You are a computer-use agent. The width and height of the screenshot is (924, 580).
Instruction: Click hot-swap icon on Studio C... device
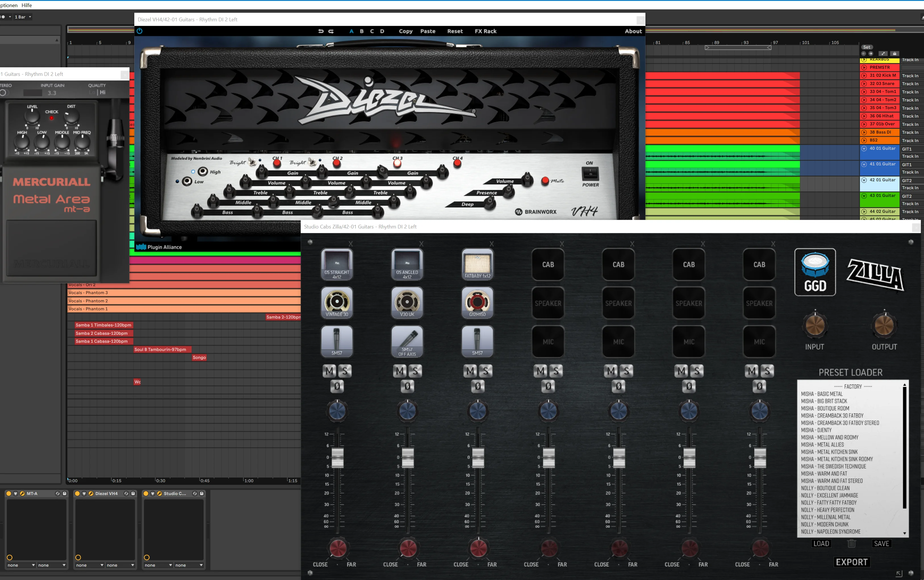tap(195, 493)
